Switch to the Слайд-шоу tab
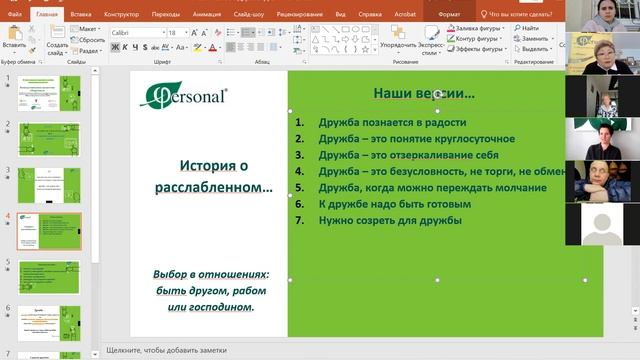This screenshot has height=360, width=640. coord(249,14)
